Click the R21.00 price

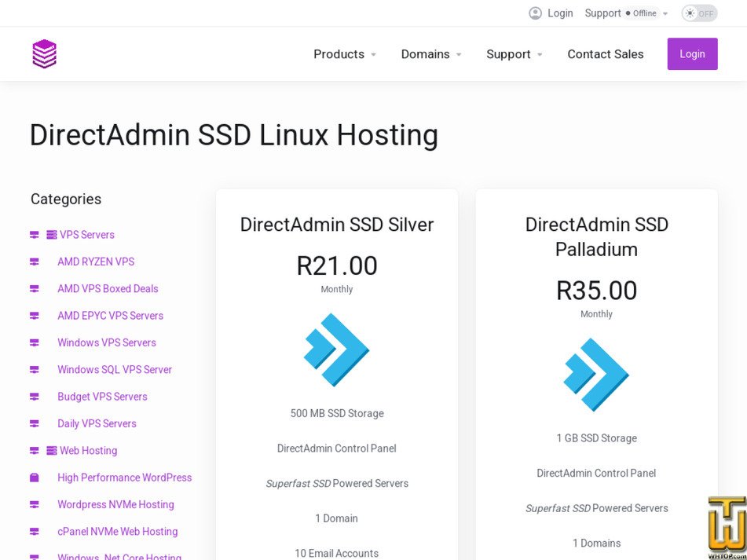pyautogui.click(x=337, y=265)
